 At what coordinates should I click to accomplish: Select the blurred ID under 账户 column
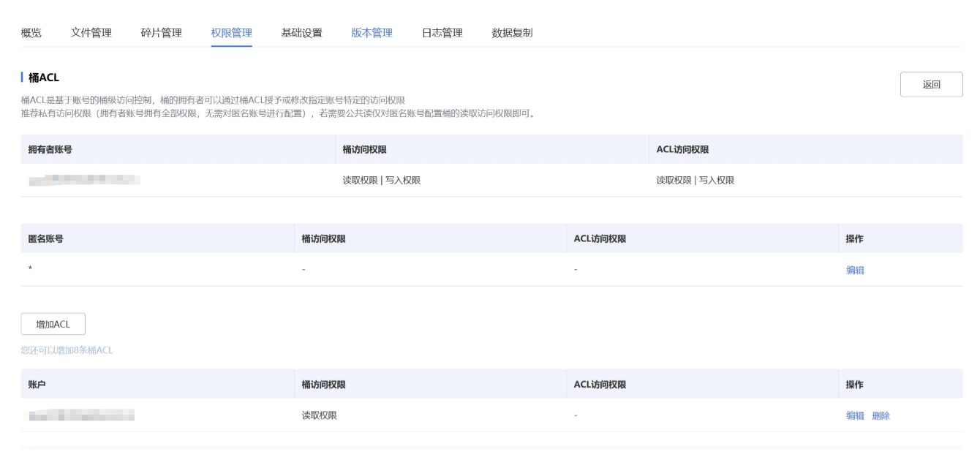[x=81, y=415]
